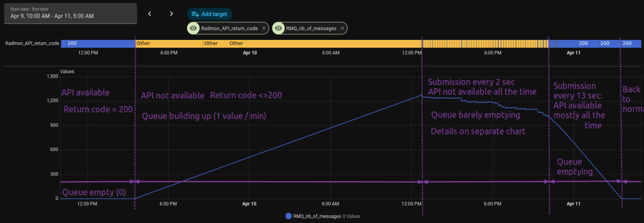Click the Radmon_API_return_code row label
The height and width of the screenshot is (223, 644).
(32, 44)
